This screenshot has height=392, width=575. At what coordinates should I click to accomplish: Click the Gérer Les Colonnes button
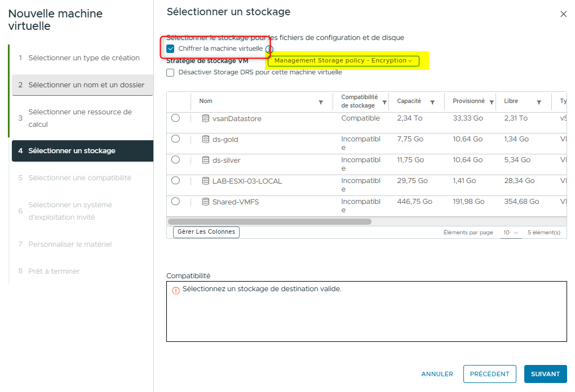[x=206, y=232]
